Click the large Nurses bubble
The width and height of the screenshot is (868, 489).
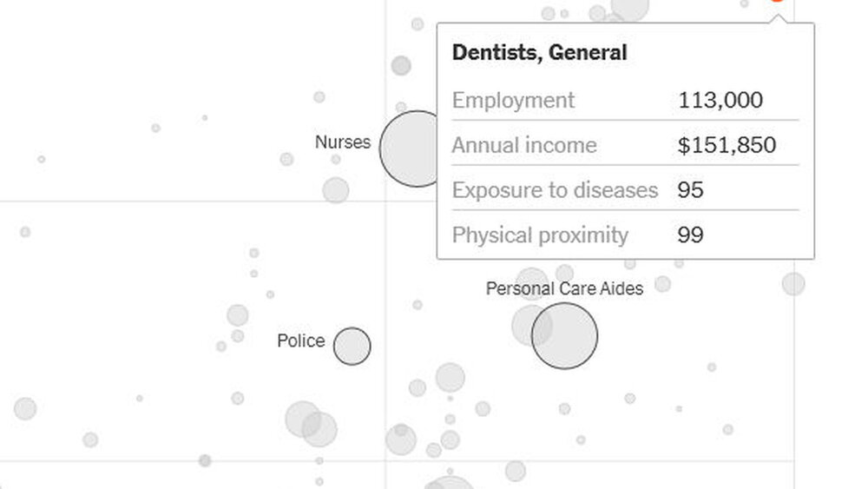(415, 149)
